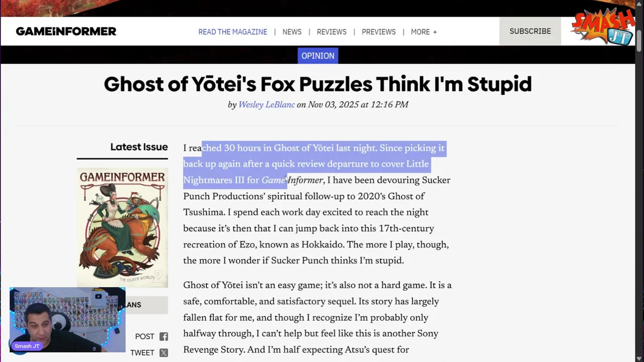Click the OPINION category tag
Screen dimensions: 644x362
[317, 56]
